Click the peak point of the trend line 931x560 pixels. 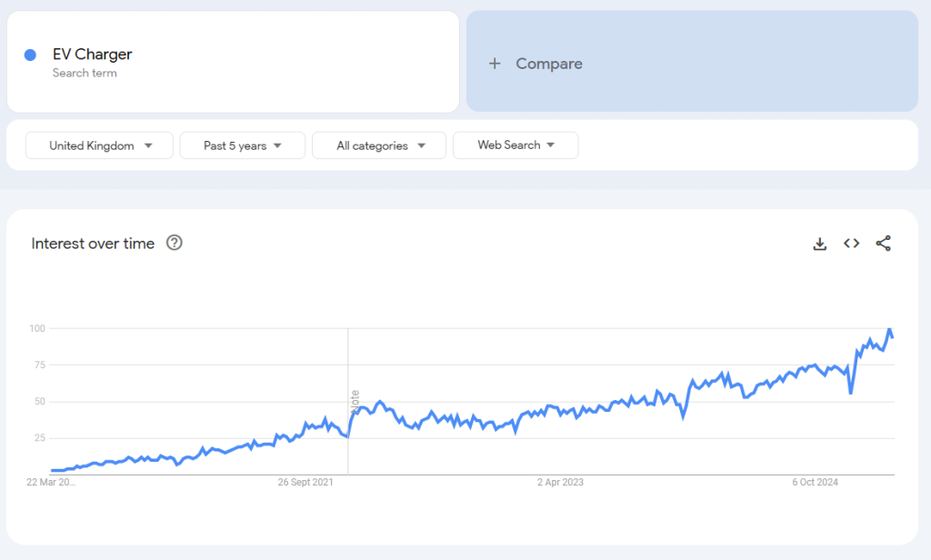[889, 329]
